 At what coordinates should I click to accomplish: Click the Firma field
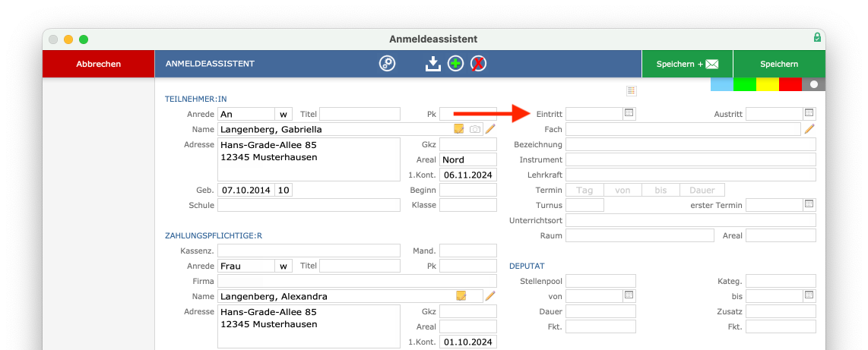[357, 281]
